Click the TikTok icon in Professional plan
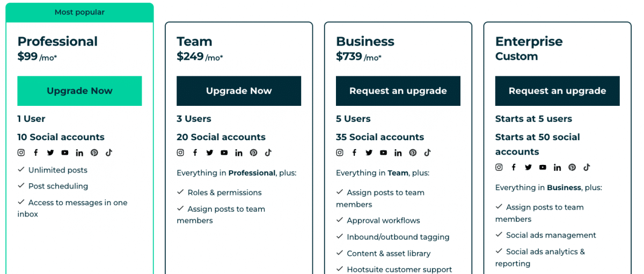 (109, 153)
